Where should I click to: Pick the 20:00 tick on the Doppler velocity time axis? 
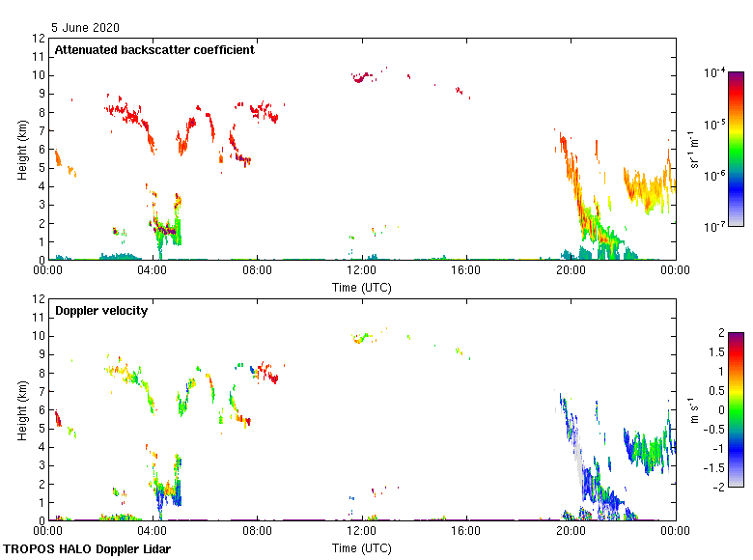coord(571,532)
